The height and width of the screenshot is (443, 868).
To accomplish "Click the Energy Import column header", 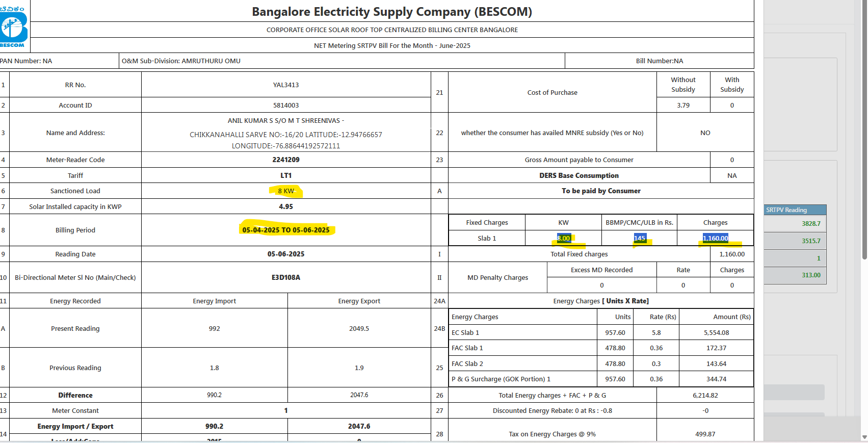I will click(x=215, y=301).
